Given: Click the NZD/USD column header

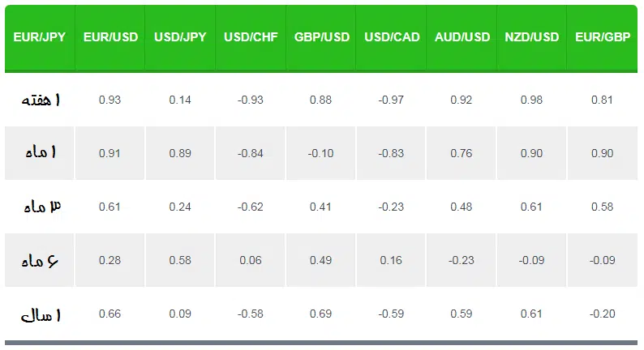Looking at the screenshot, I should tap(531, 38).
